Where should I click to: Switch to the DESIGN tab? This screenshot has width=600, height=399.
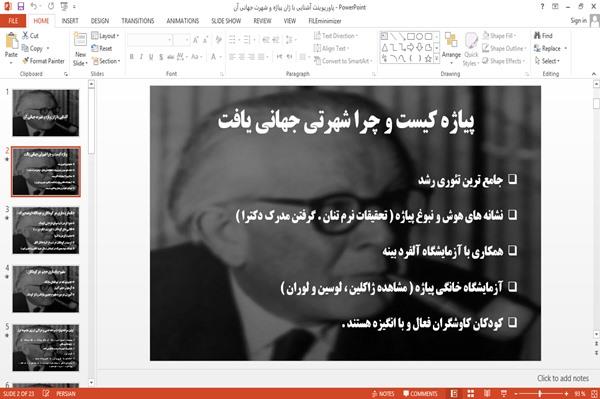tap(100, 21)
